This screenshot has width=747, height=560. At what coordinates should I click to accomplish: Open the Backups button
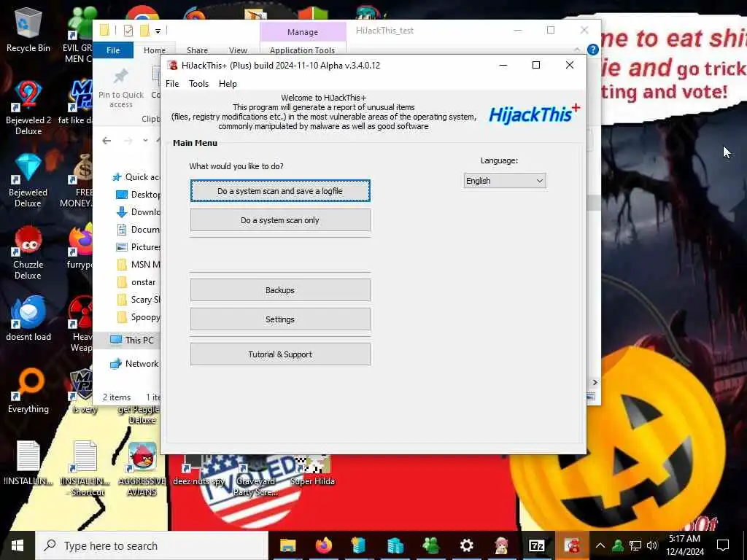tap(280, 290)
